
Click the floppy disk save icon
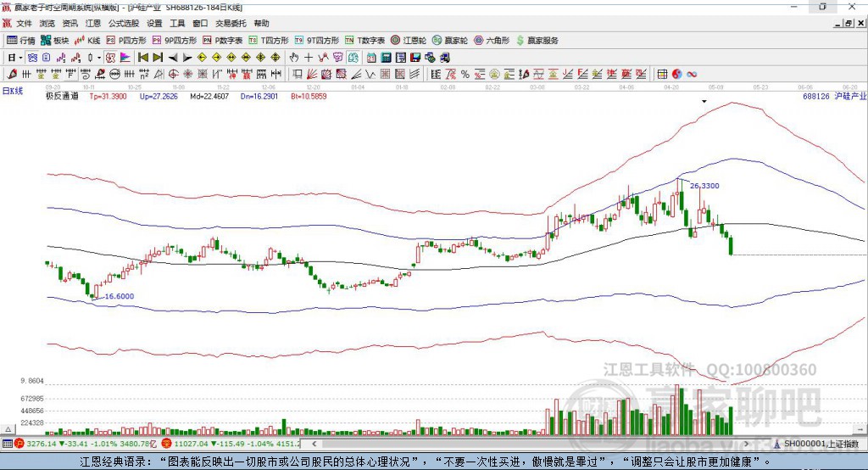pos(415,58)
